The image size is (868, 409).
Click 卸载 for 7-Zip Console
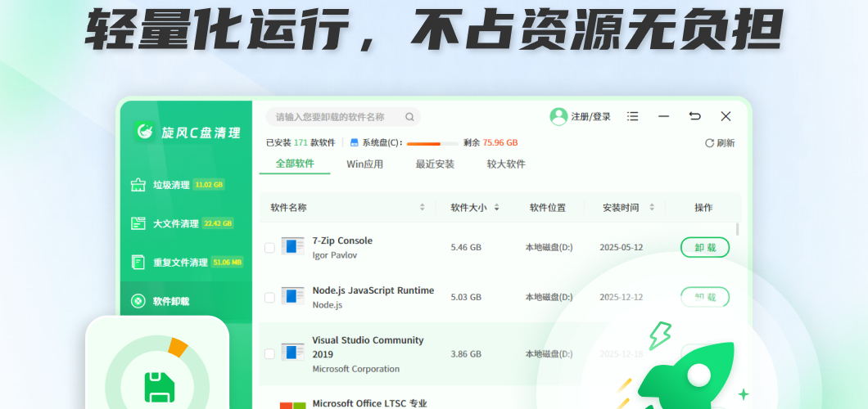[705, 248]
